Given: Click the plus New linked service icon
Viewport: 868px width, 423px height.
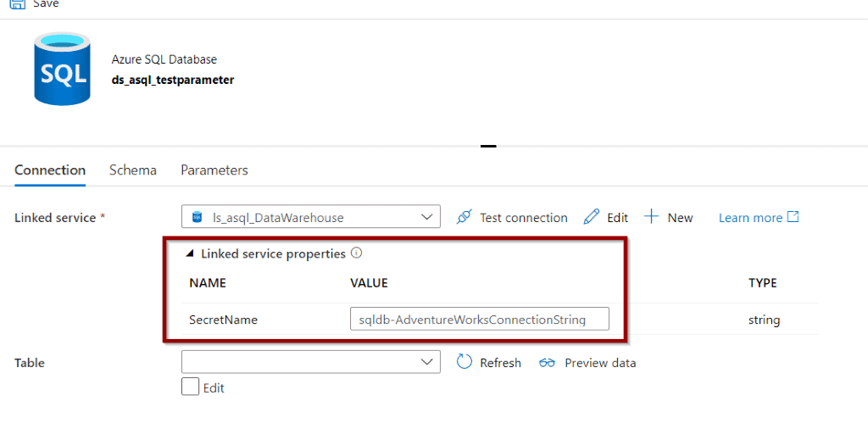Looking at the screenshot, I should [x=652, y=217].
